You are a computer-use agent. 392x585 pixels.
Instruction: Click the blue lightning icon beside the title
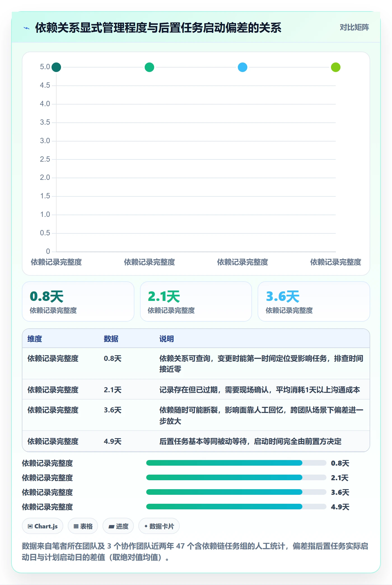pos(27,28)
